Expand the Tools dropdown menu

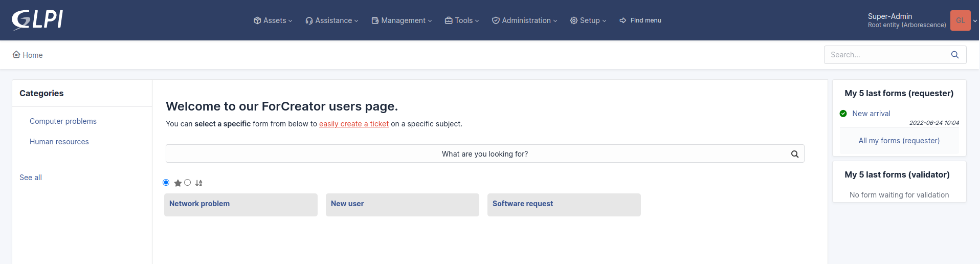point(462,20)
